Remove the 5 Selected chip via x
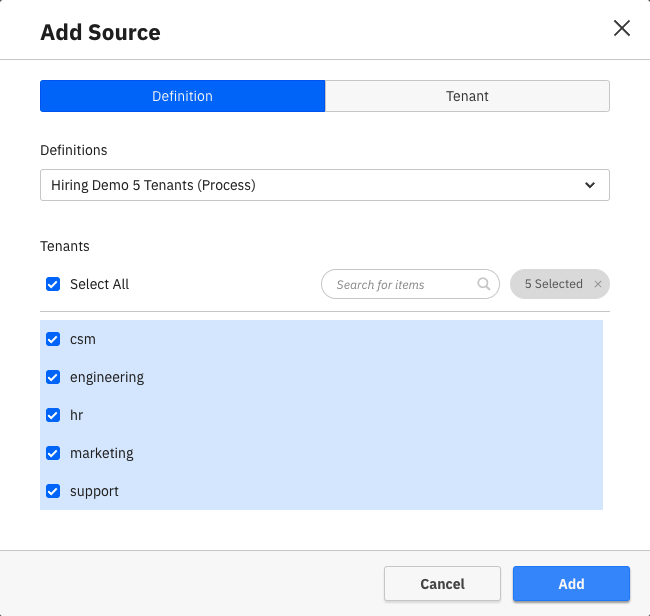Screen dimensions: 650x616 [x=598, y=284]
